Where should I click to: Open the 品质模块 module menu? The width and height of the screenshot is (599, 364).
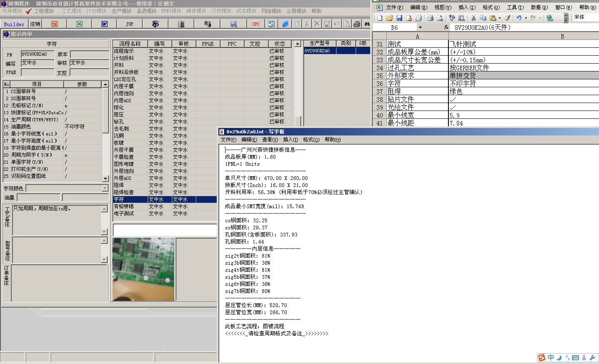pyautogui.click(x=147, y=11)
